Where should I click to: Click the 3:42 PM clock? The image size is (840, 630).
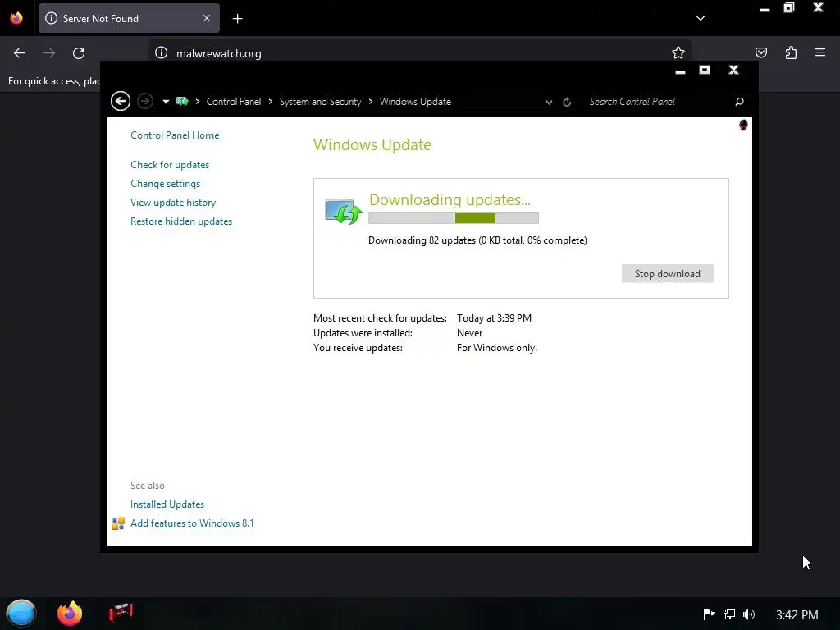coord(797,614)
